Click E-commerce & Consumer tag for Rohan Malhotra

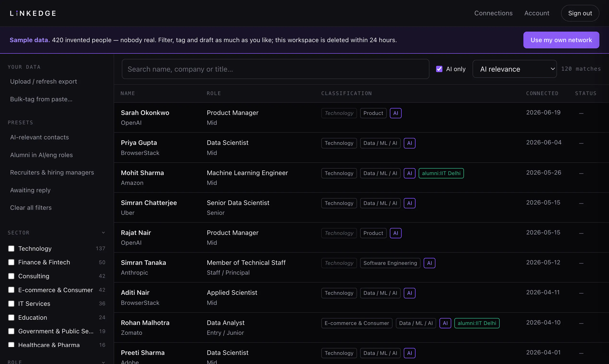(x=357, y=323)
